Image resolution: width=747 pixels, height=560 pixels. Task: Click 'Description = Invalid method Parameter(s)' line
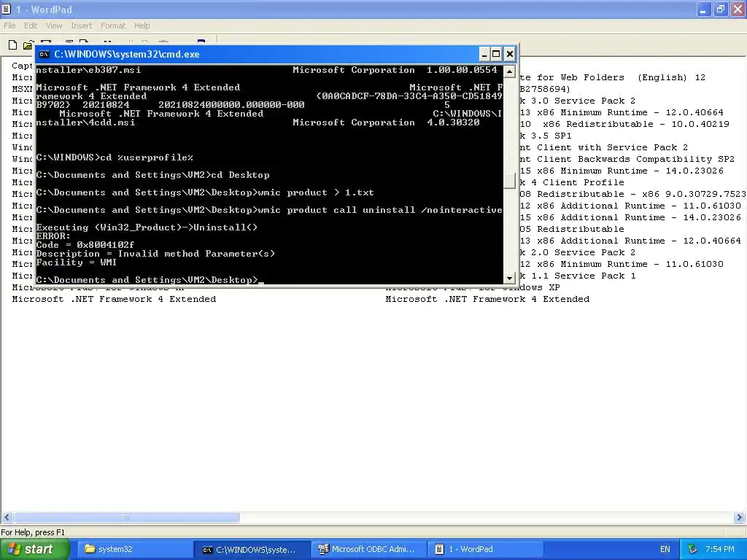[155, 254]
